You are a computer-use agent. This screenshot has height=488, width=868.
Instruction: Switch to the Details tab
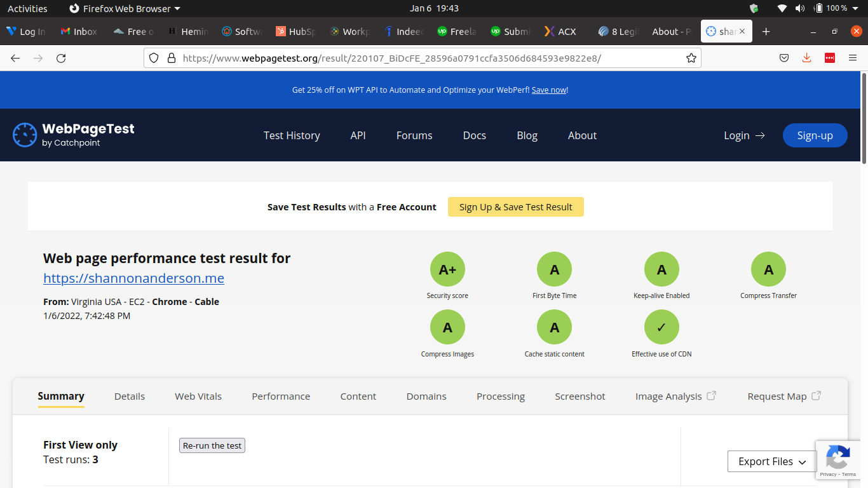(x=130, y=396)
